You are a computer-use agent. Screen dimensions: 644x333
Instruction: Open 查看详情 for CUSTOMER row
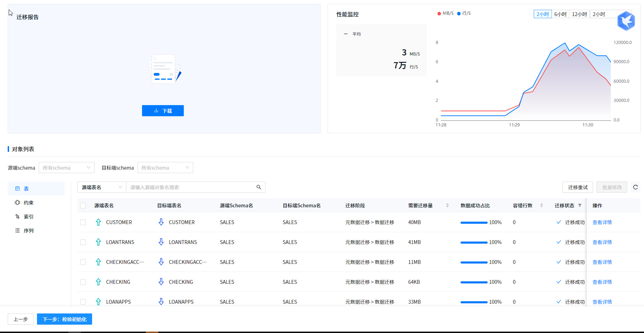pos(602,222)
